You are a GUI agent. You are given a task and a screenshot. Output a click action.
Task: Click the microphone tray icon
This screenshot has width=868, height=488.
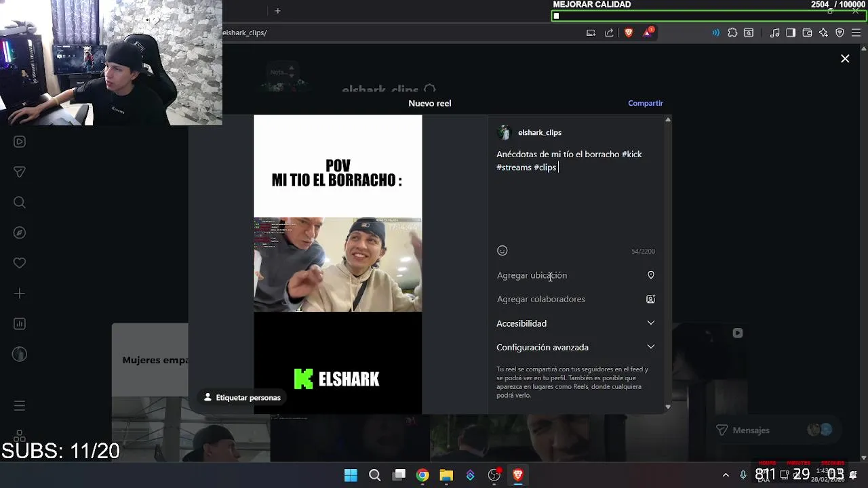click(743, 475)
